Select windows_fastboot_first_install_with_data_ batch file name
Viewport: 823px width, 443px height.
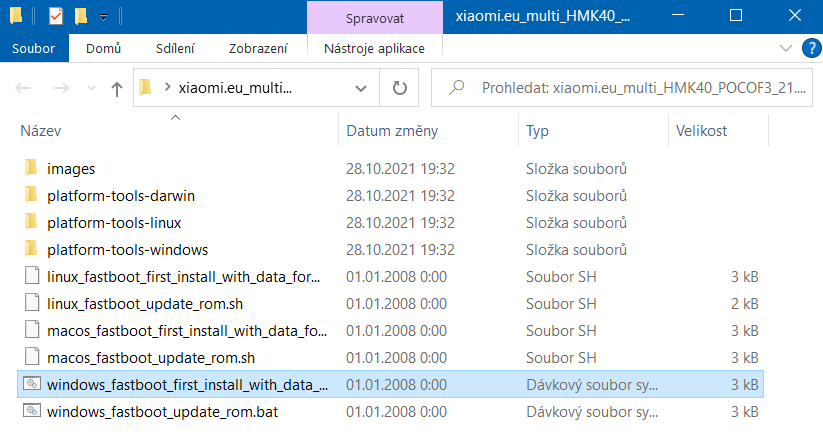(187, 385)
